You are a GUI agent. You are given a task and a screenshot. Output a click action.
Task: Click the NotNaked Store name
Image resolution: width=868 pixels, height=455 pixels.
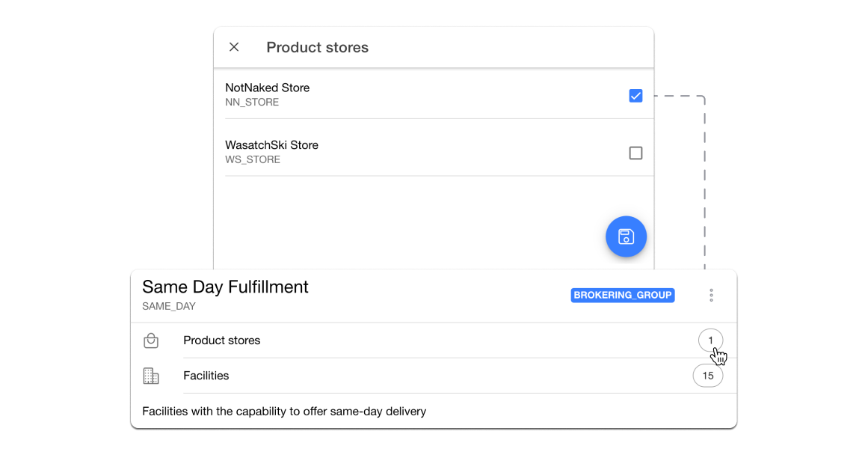click(267, 88)
